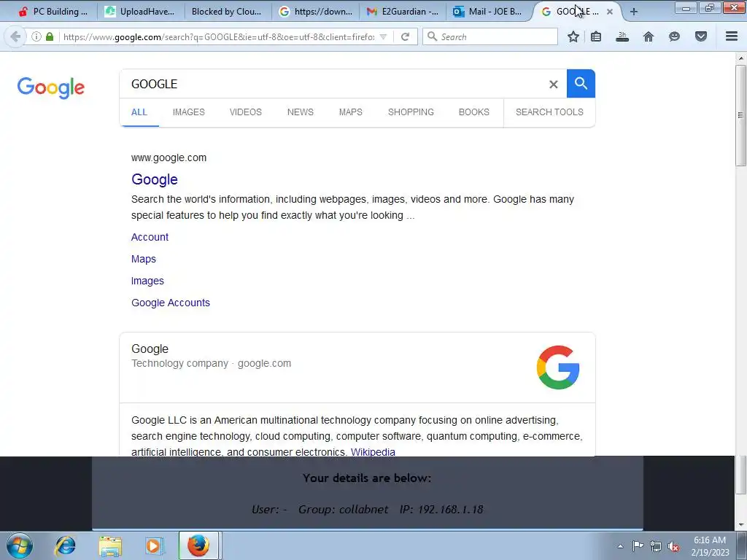Go to the Firefox home page icon

coord(649,36)
